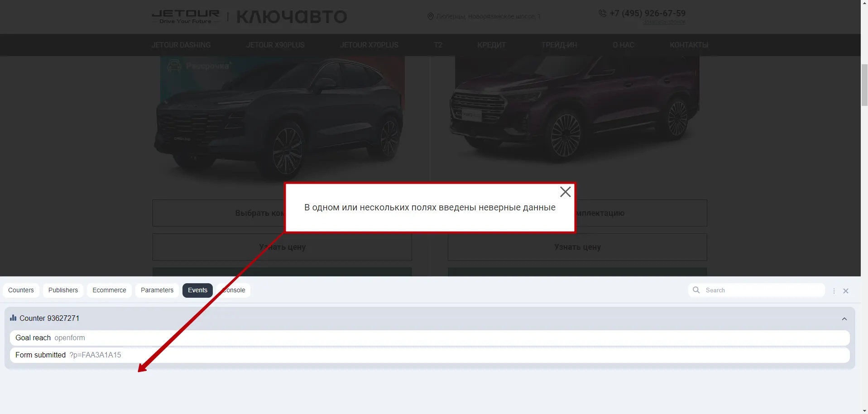
Task: Close the events debug panel
Action: coord(846,291)
